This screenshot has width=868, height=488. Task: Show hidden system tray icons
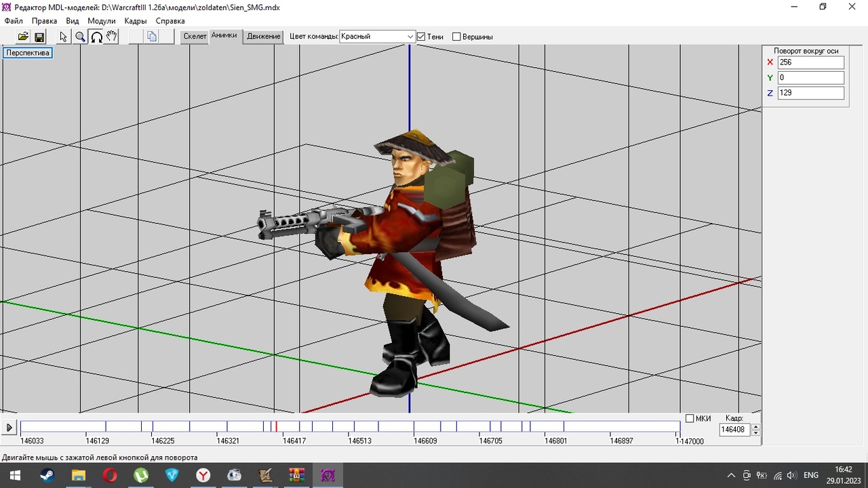point(731,475)
